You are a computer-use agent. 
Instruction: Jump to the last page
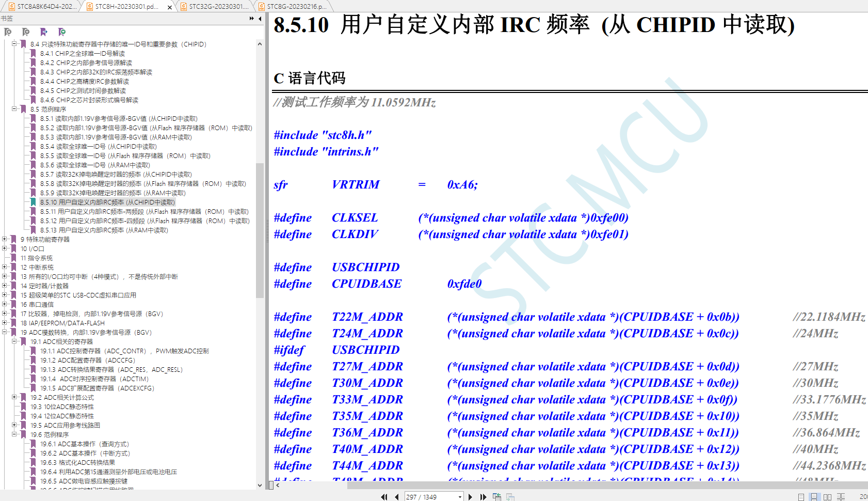483,497
